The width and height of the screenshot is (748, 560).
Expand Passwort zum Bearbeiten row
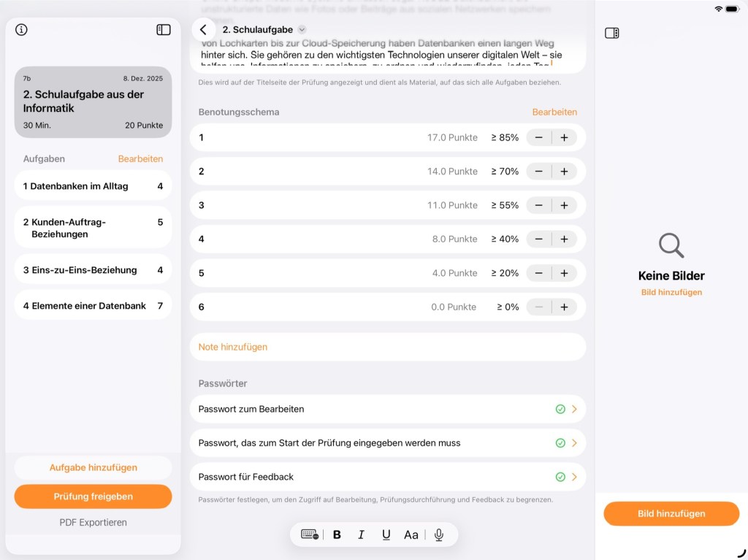tap(574, 409)
